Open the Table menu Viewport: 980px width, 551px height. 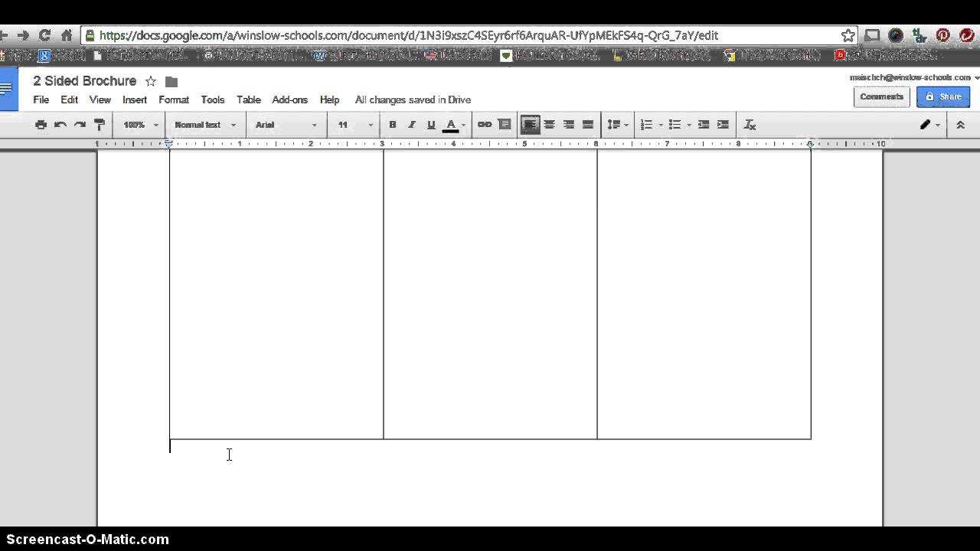(248, 99)
